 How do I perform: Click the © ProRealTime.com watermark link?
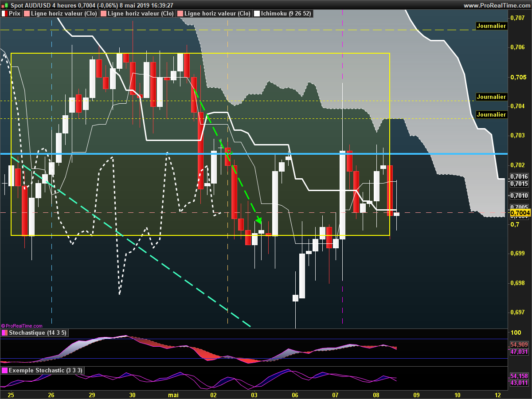(22, 326)
